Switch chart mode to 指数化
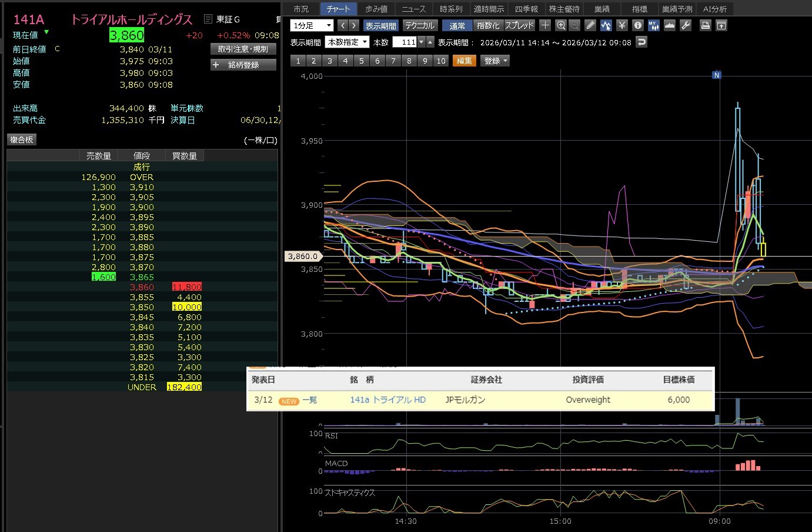Screen dimensions: 812x532 488,26
